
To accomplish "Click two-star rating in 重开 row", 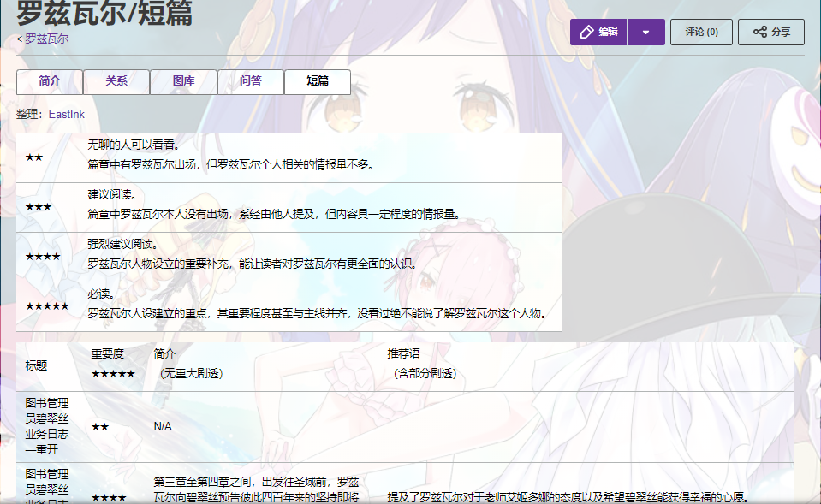I will click(x=99, y=427).
